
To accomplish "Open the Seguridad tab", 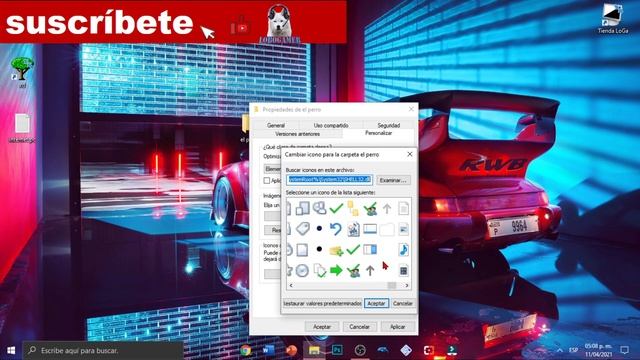I will (389, 125).
